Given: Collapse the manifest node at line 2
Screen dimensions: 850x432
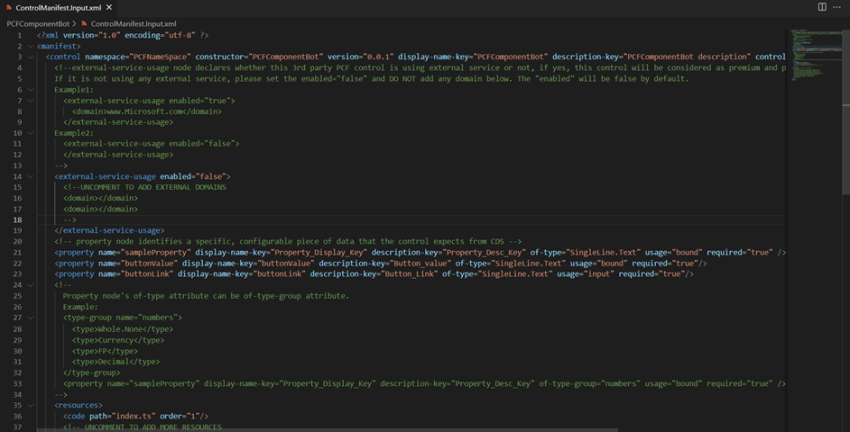Looking at the screenshot, I should point(30,46).
